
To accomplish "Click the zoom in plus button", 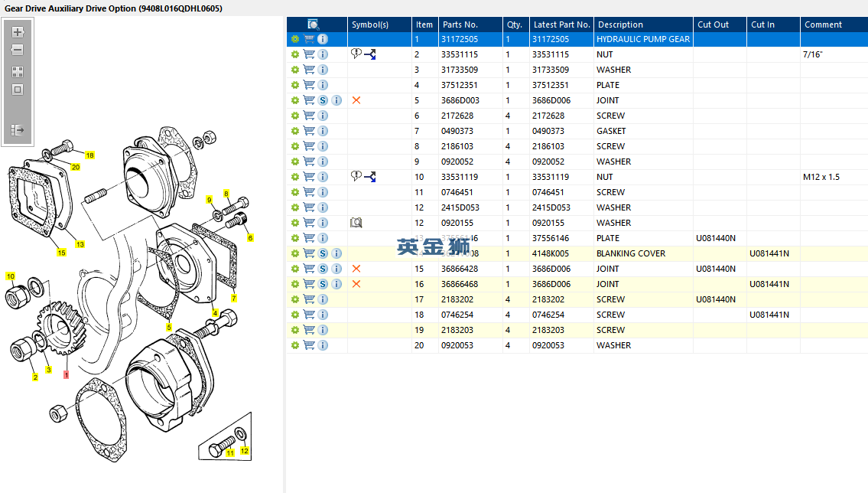I will click(18, 32).
